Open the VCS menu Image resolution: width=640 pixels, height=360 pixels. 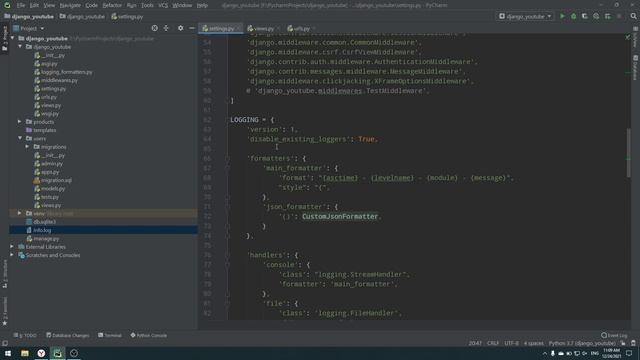click(163, 5)
